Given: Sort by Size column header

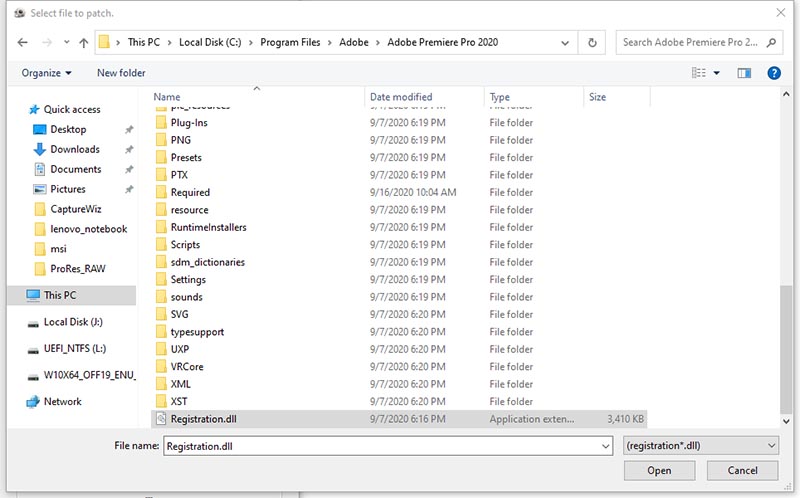Looking at the screenshot, I should [597, 97].
